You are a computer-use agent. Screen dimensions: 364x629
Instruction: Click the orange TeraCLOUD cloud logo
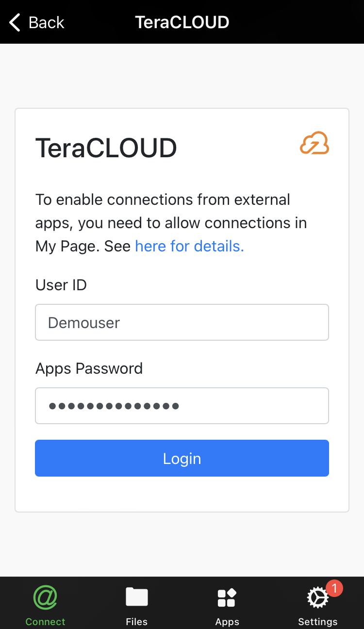coord(314,143)
